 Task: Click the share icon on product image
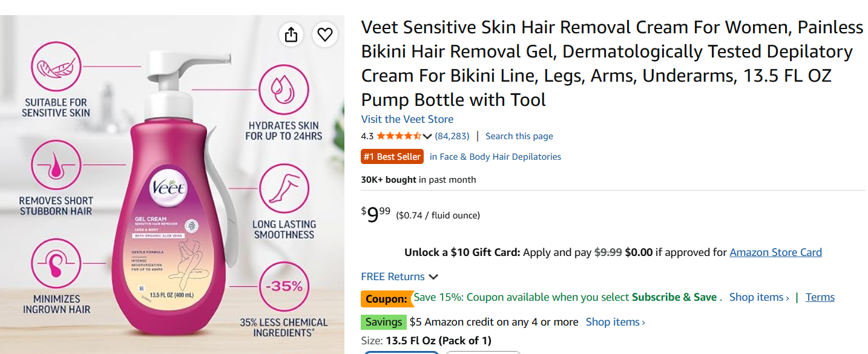pos(291,34)
